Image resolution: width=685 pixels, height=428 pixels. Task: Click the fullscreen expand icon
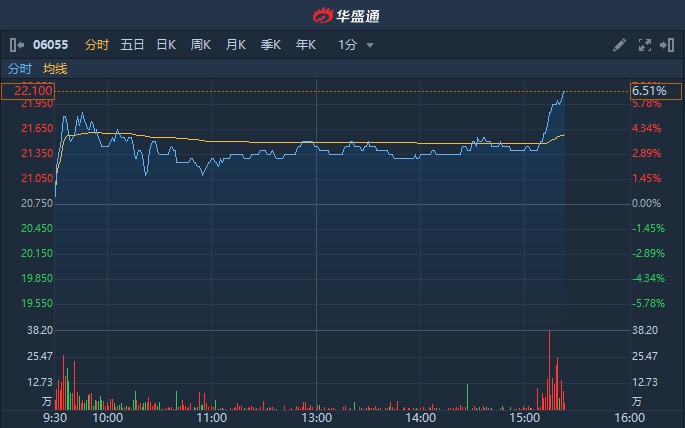point(643,45)
